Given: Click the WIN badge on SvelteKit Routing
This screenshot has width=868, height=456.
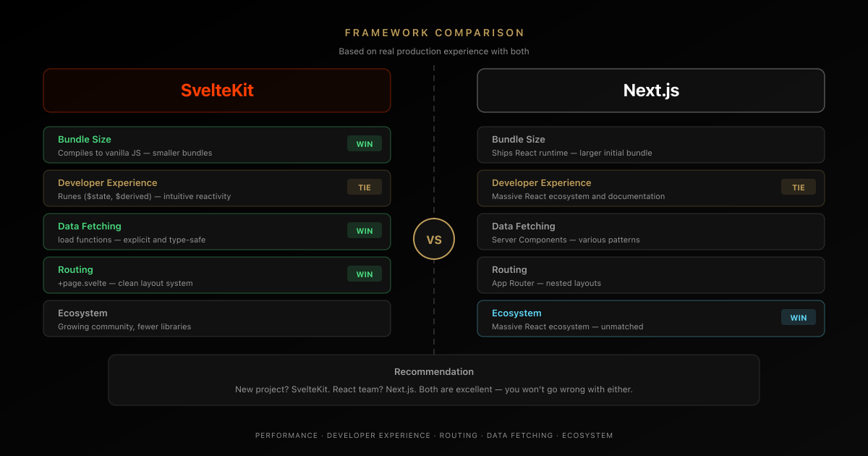Looking at the screenshot, I should (x=364, y=274).
